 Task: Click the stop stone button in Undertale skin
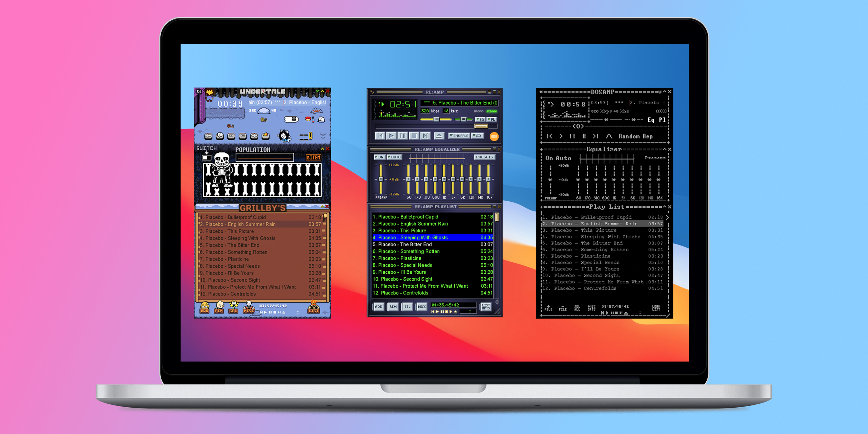(x=243, y=136)
